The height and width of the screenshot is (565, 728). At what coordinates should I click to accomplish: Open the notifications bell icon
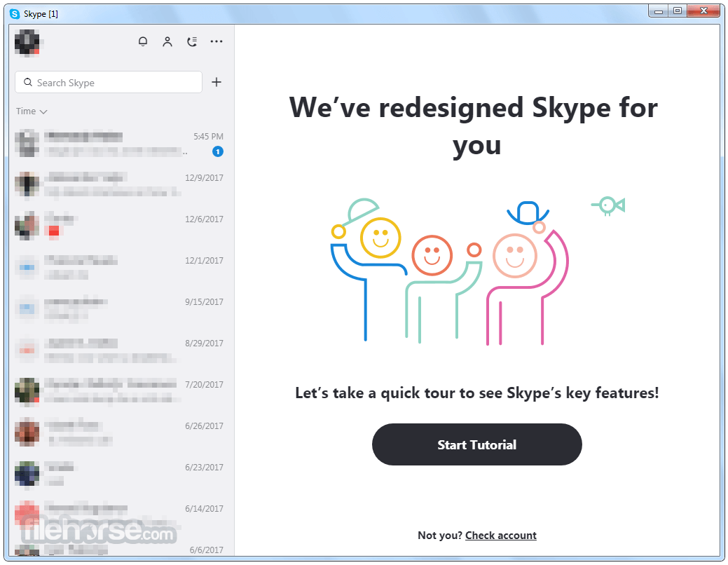(143, 42)
